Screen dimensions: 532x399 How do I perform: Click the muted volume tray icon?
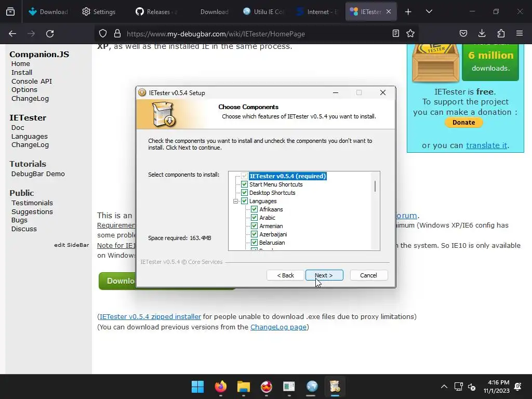[x=472, y=387]
